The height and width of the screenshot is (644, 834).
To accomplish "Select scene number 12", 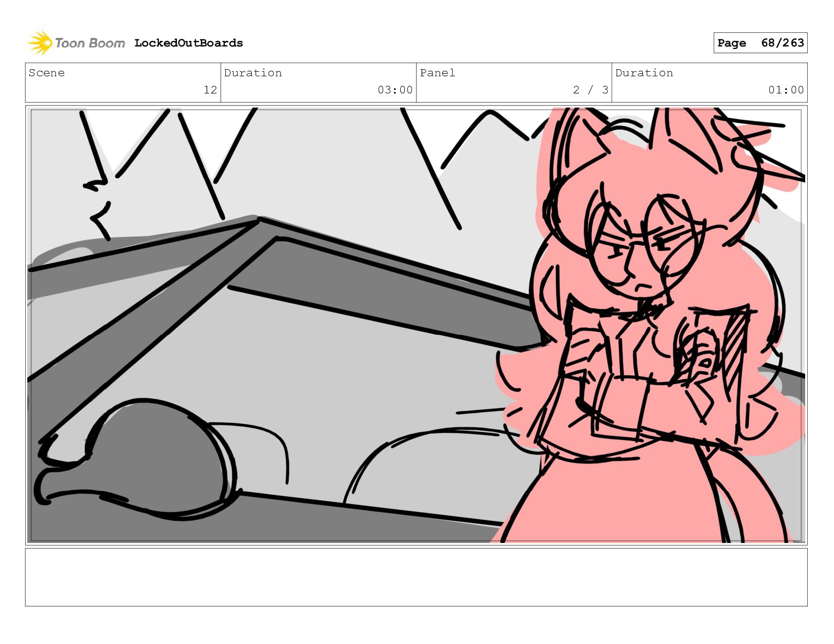I will tap(210, 90).
